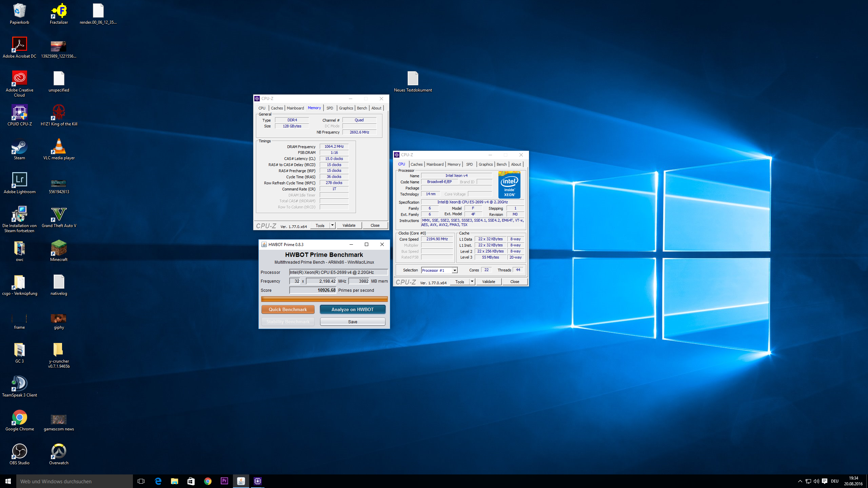This screenshot has width=868, height=488.
Task: Click Close in the Memory CPU-Z window
Action: (375, 225)
